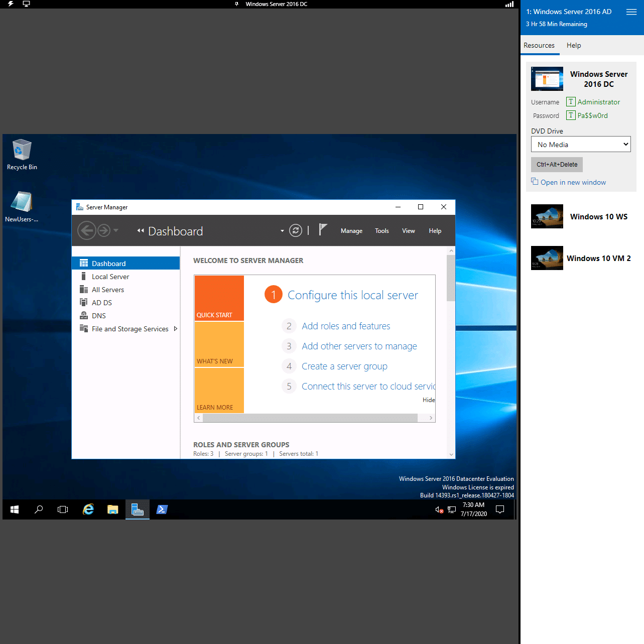Select the Windows 10 WS thumbnail
This screenshot has width=644, height=644.
pos(547,216)
